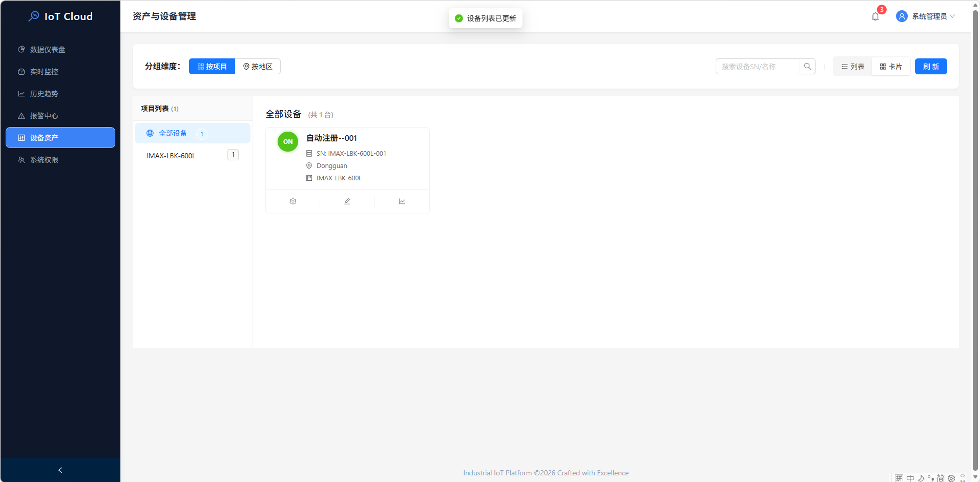This screenshot has width=980, height=482.
Task: Click the IoT Cloud logo
Action: (x=60, y=16)
